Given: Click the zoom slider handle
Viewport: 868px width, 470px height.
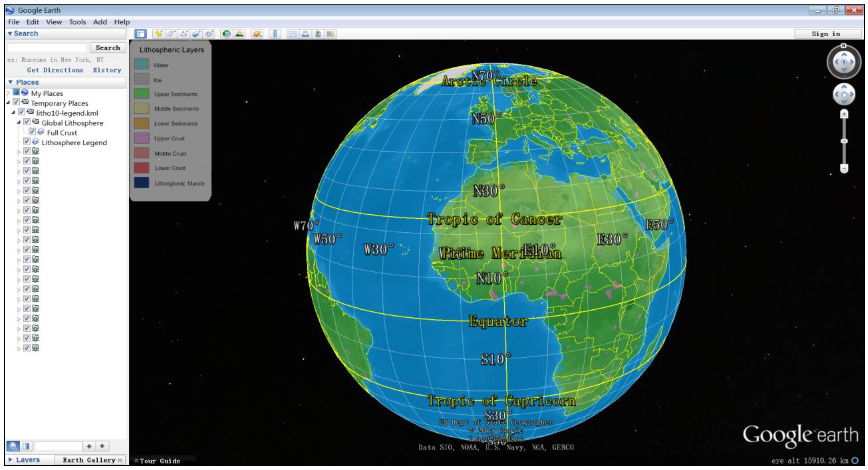Looking at the screenshot, I should pos(844,141).
